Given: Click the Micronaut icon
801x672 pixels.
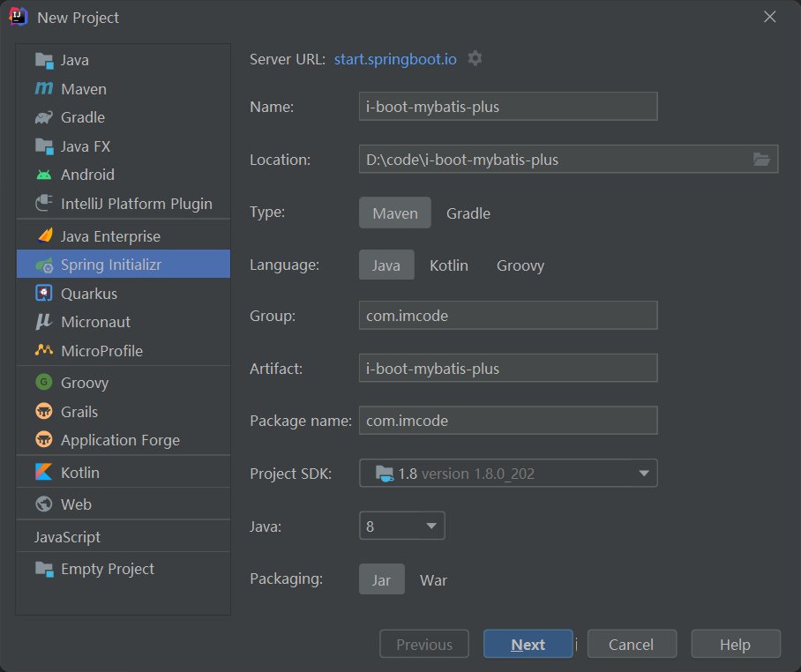Looking at the screenshot, I should 43,322.
